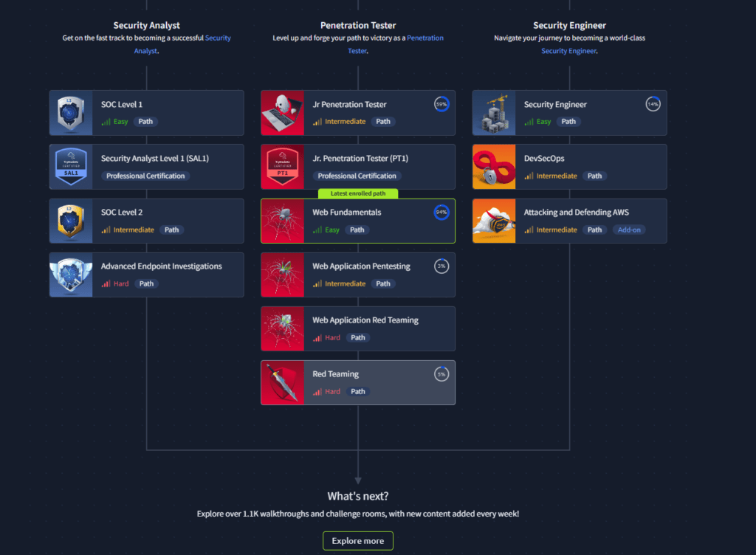Select the Advanced Endpoint Investigations shield icon
756x555 pixels.
(x=71, y=275)
